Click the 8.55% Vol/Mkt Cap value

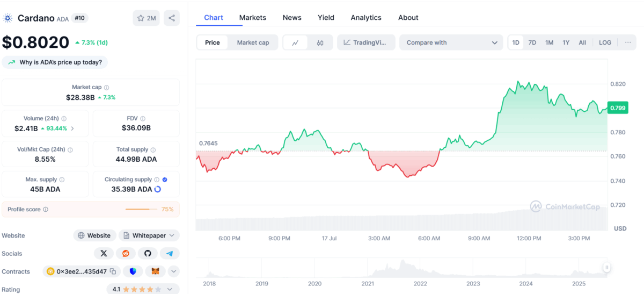(45, 159)
